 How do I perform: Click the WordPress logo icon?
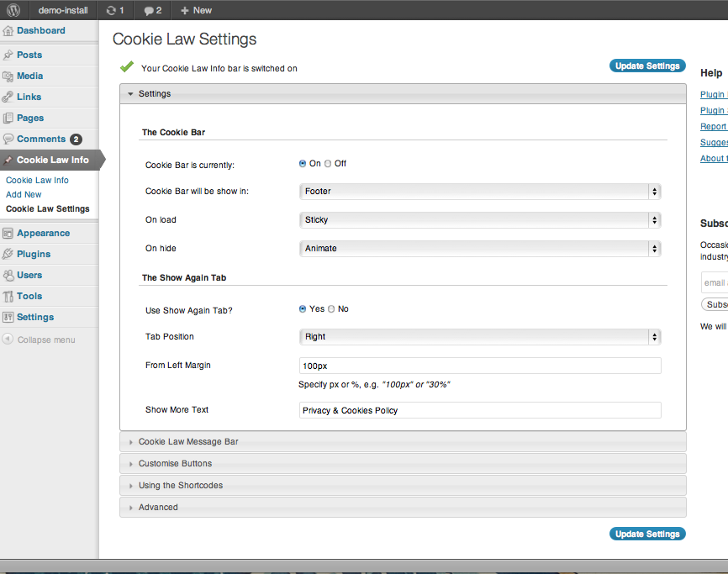pyautogui.click(x=13, y=10)
